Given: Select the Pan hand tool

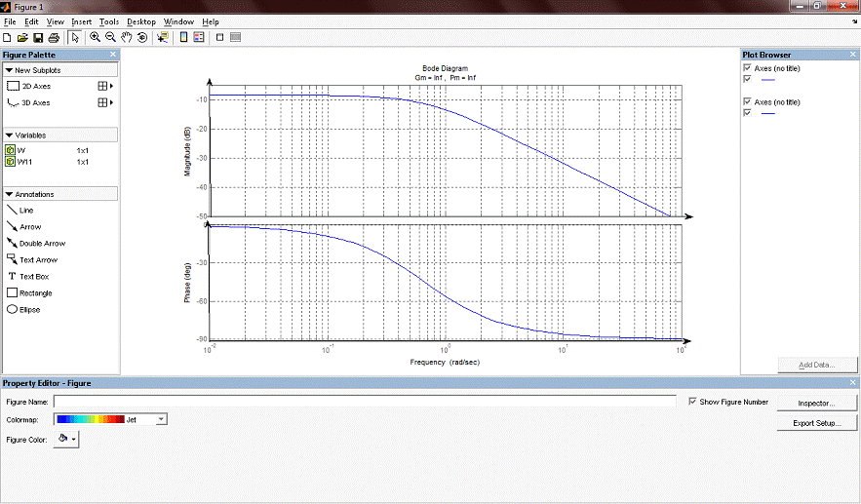Looking at the screenshot, I should pyautogui.click(x=126, y=37).
